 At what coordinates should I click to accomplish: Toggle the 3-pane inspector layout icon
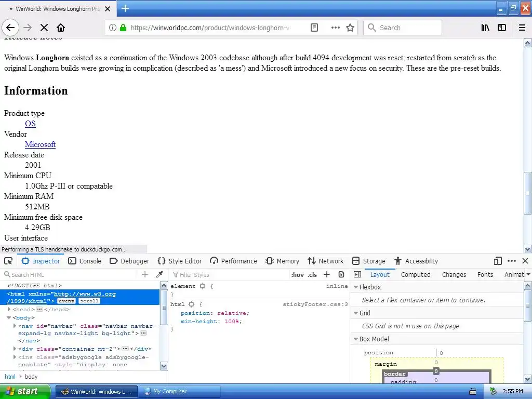point(357,274)
